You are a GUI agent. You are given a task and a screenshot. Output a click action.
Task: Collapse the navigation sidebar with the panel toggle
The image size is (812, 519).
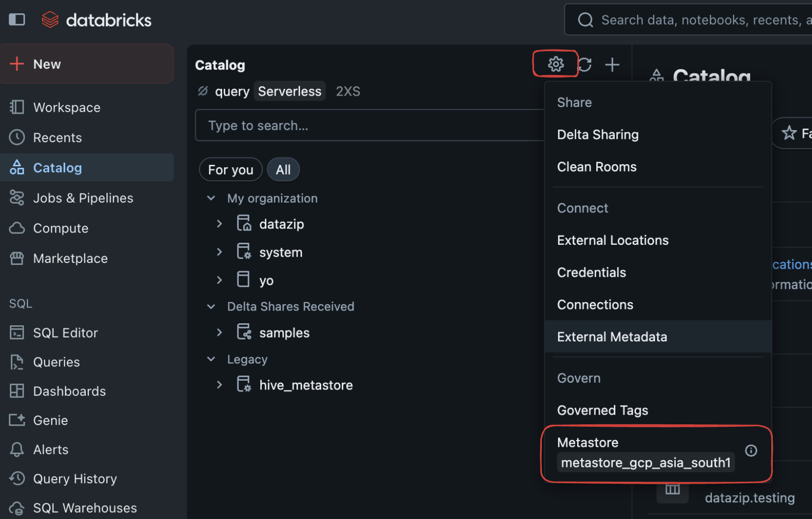17,20
